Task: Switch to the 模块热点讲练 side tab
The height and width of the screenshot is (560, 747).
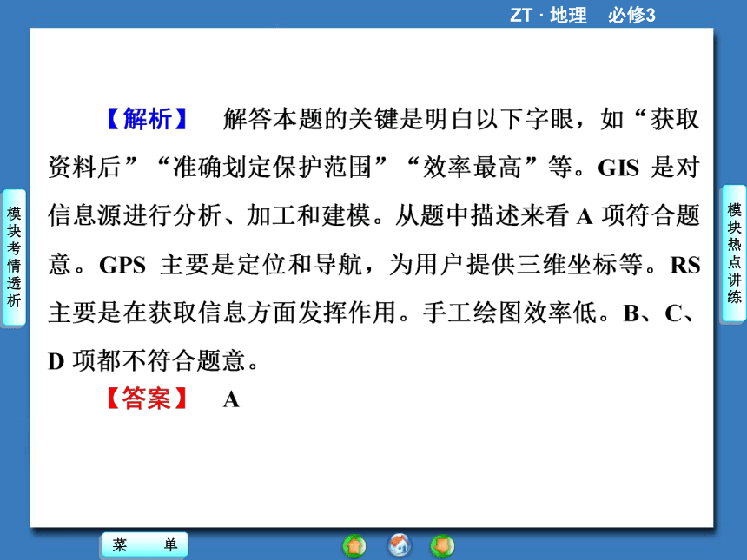Action: [734, 254]
